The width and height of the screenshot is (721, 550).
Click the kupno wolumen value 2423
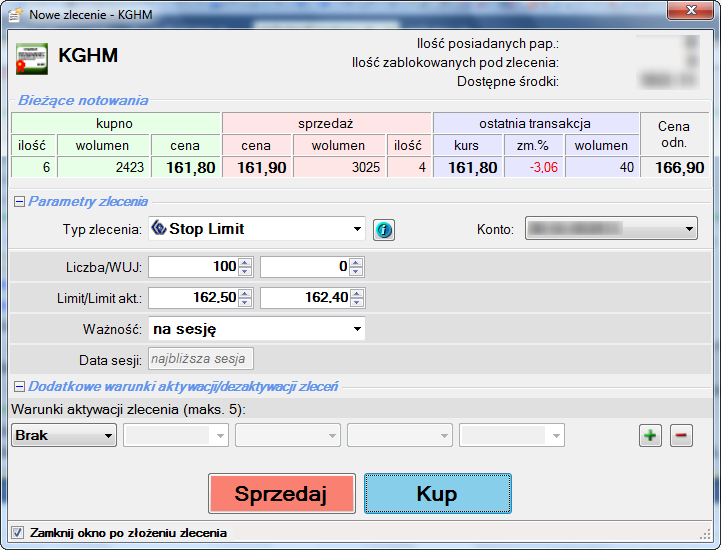tap(103, 167)
